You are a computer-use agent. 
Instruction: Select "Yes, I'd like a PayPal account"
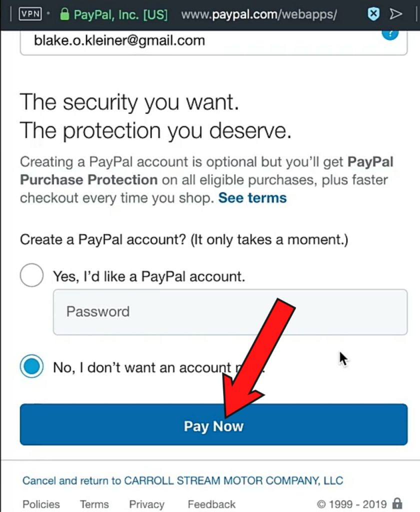tap(31, 275)
